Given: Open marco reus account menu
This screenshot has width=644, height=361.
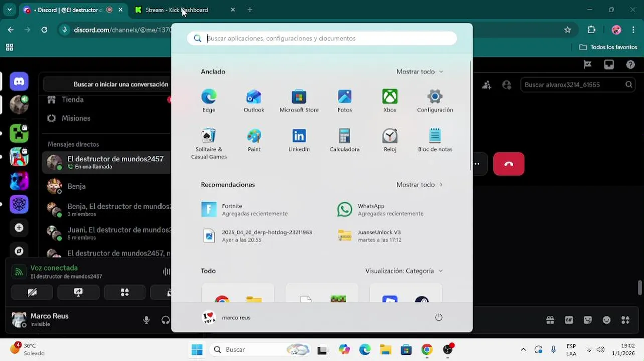Looking at the screenshot, I should point(226,317).
